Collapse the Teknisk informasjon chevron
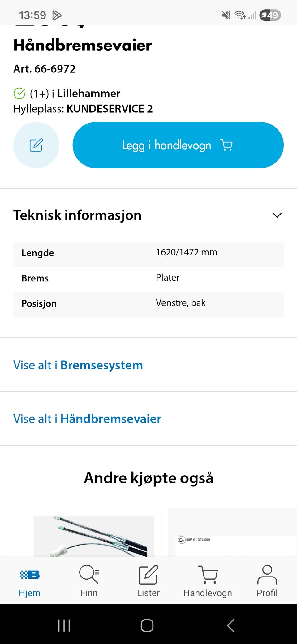This screenshot has height=644, width=297. 277,215
